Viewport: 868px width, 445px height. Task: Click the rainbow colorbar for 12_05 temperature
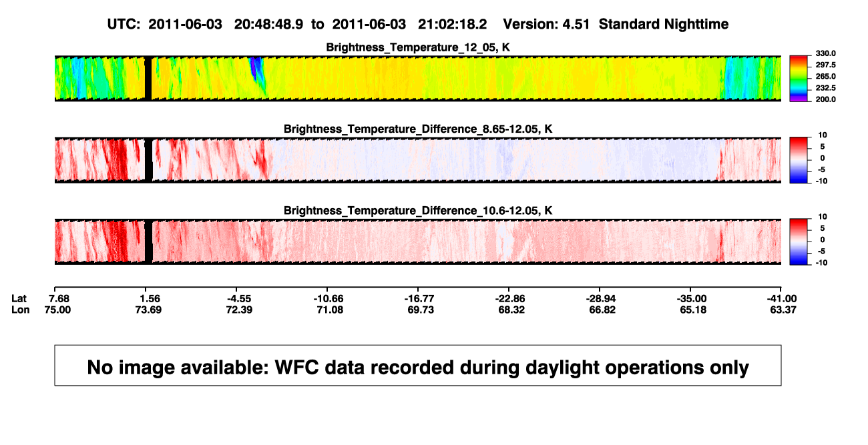799,78
